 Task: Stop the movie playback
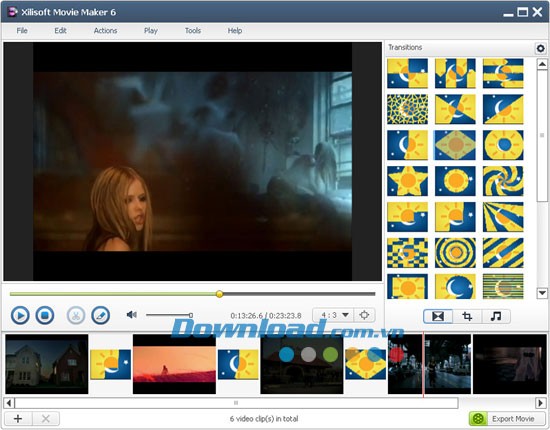45,315
